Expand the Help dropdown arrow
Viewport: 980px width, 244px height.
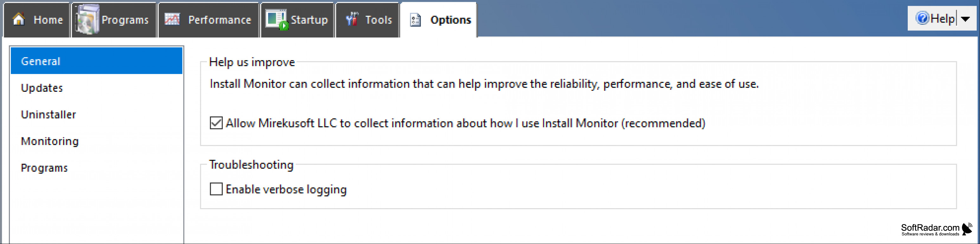click(965, 19)
